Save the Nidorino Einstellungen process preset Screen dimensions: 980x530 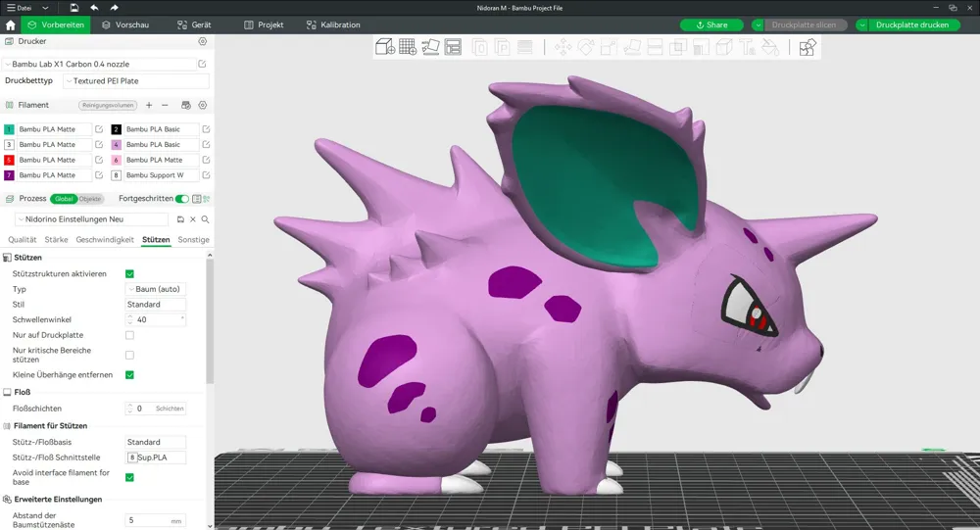[180, 219]
